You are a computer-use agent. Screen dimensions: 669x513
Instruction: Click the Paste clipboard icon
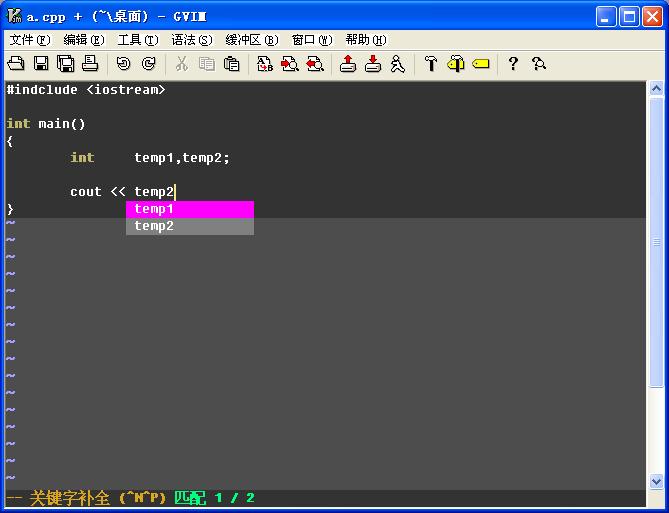(x=232, y=64)
